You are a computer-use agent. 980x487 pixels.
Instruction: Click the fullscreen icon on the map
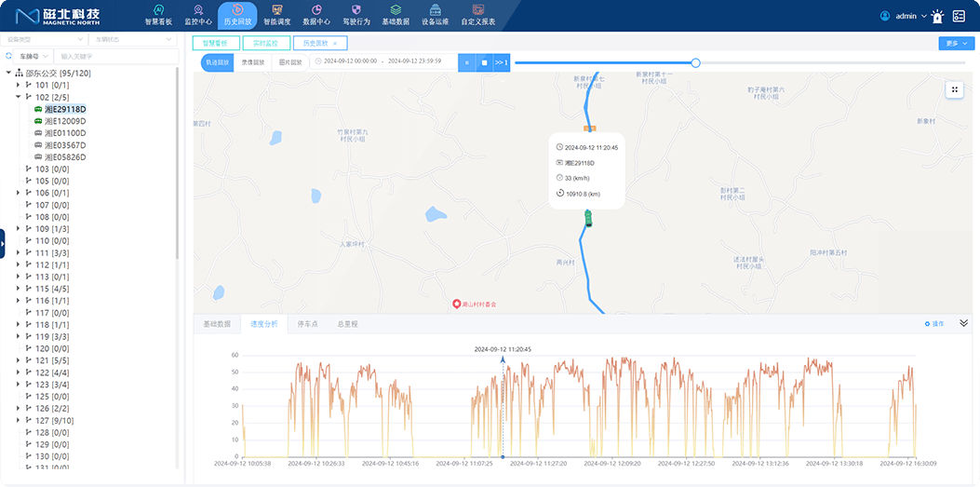(954, 89)
